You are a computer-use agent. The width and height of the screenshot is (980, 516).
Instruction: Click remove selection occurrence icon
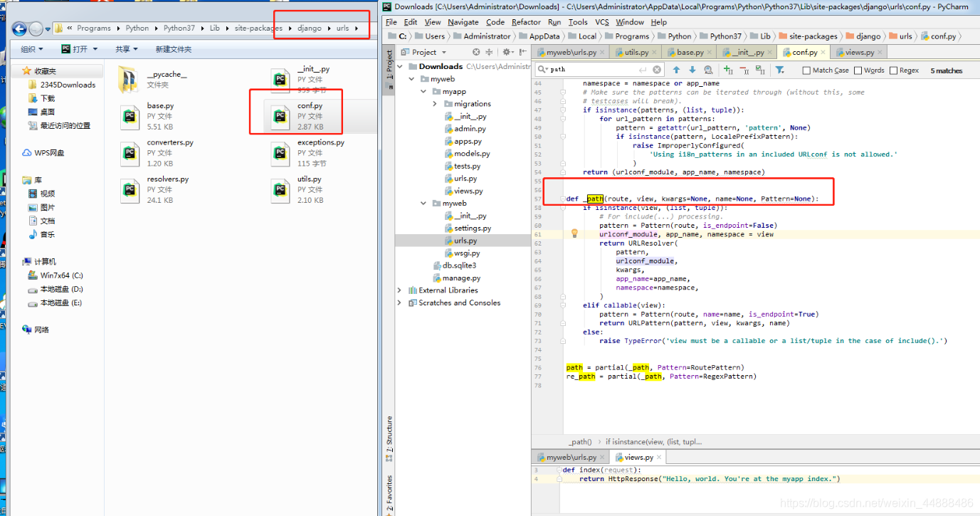(744, 70)
